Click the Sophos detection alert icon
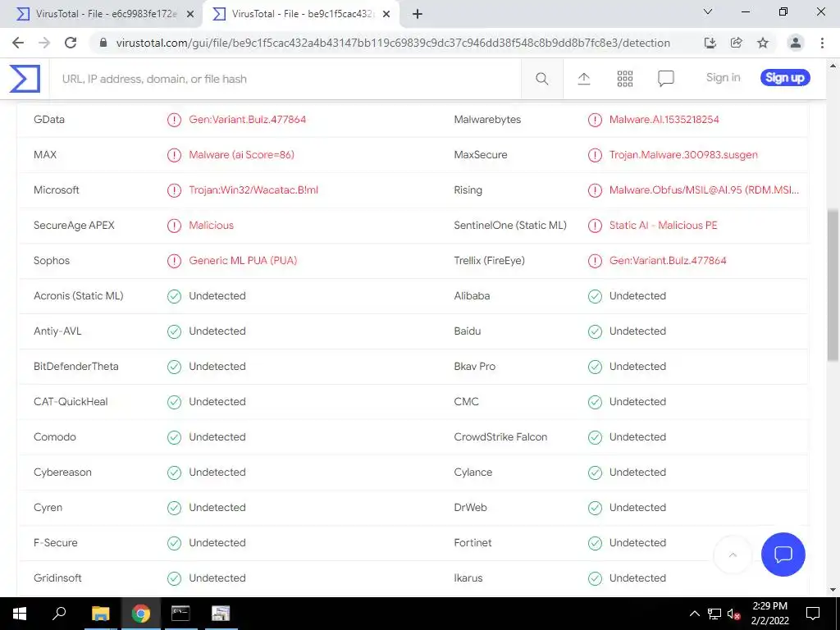Viewport: 840px width, 630px height. coord(174,261)
